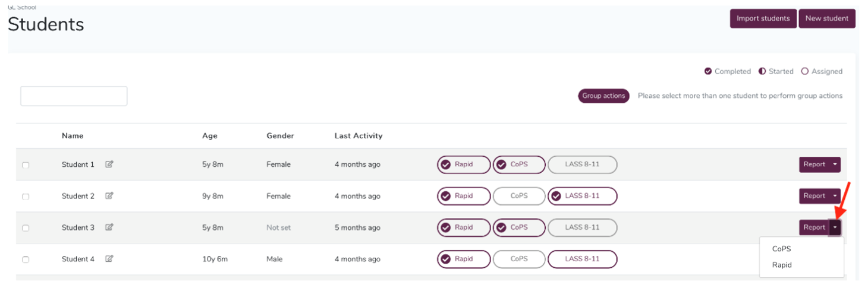Click the student search input field

(x=74, y=96)
